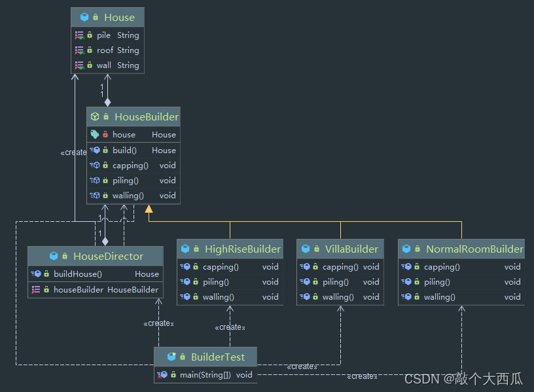Select the pile field icon in House

pos(79,35)
